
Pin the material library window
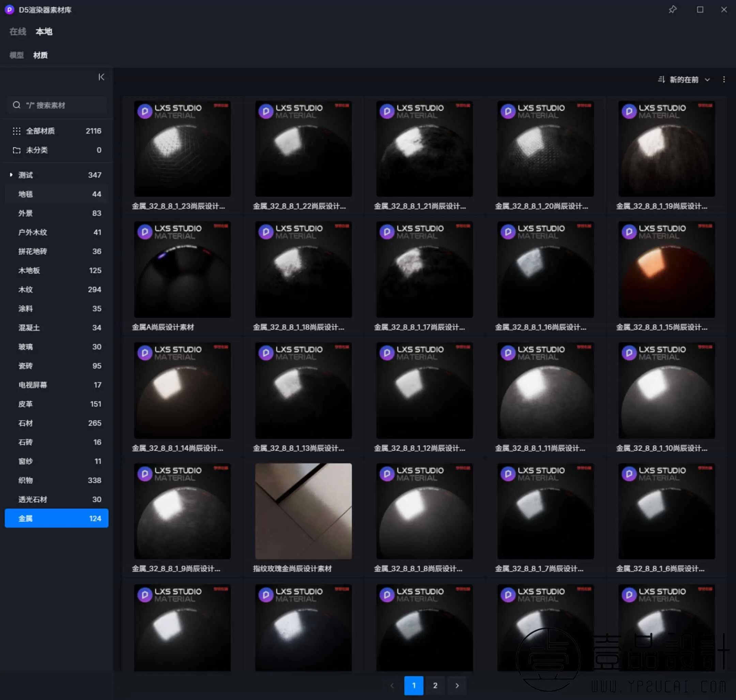(672, 9)
